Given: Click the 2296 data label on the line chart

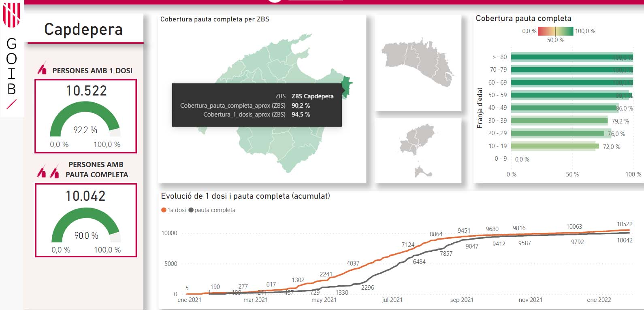Looking at the screenshot, I should [368, 288].
